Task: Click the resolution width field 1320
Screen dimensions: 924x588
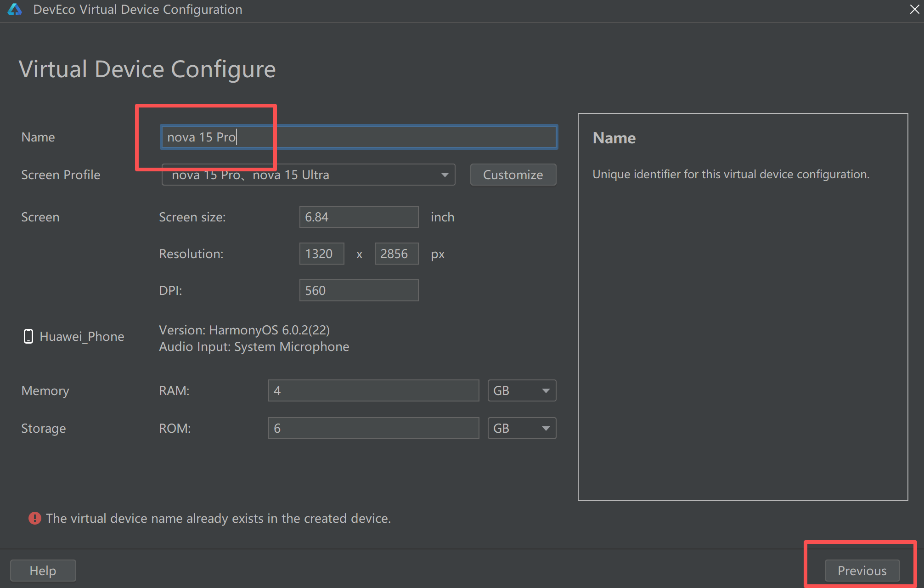Action: tap(321, 254)
